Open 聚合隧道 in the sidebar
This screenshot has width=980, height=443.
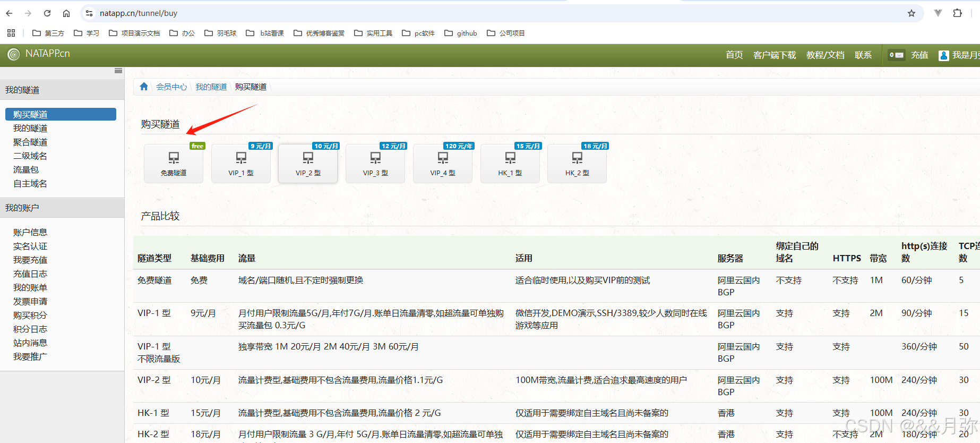[30, 142]
